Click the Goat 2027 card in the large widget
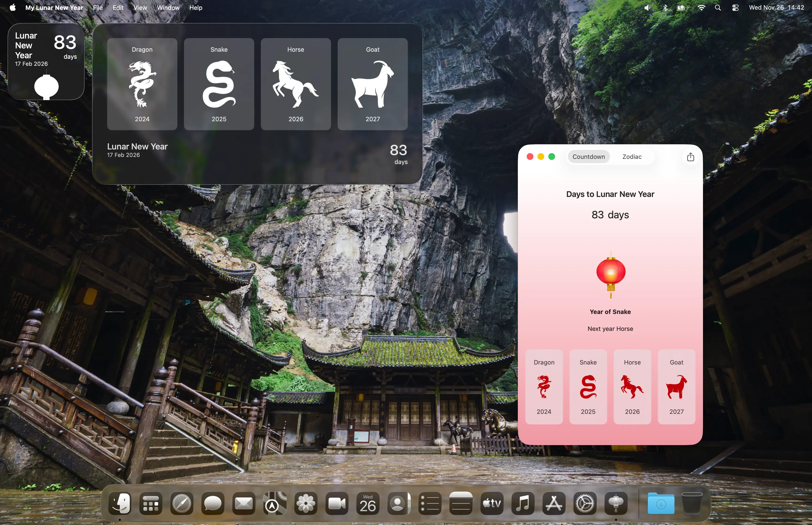 click(x=373, y=84)
